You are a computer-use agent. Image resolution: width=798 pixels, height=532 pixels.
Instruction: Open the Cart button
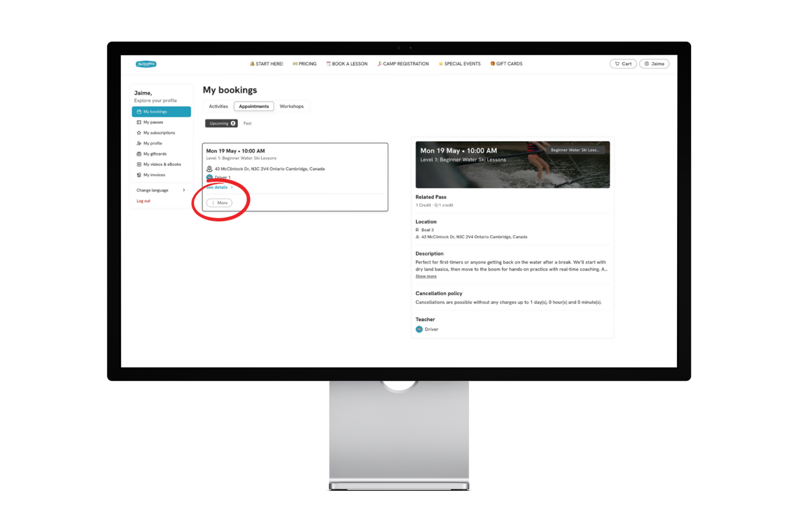[623, 64]
